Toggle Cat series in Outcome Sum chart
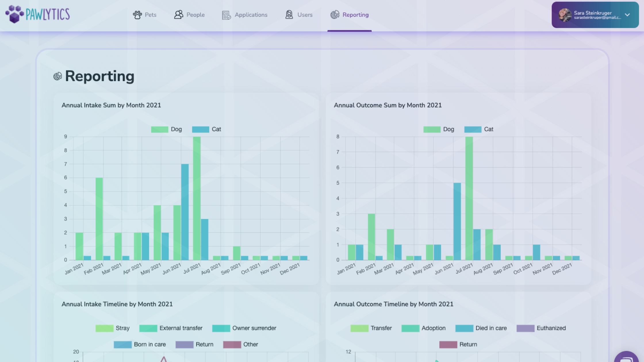This screenshot has width=644, height=362. click(x=479, y=129)
